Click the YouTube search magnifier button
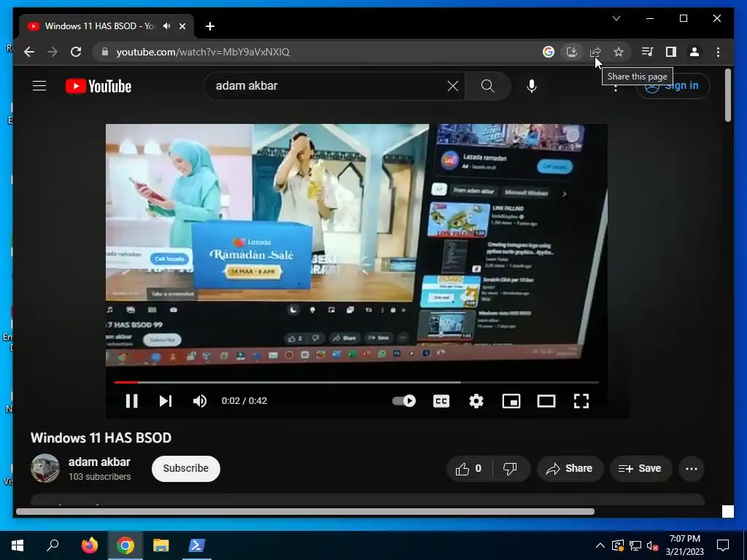 pos(488,86)
